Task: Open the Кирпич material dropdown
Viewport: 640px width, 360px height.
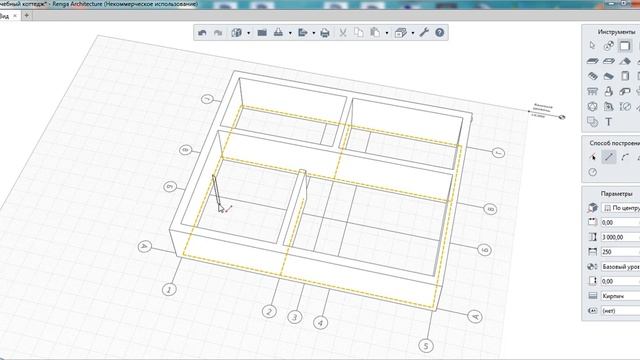Action: coord(620,296)
